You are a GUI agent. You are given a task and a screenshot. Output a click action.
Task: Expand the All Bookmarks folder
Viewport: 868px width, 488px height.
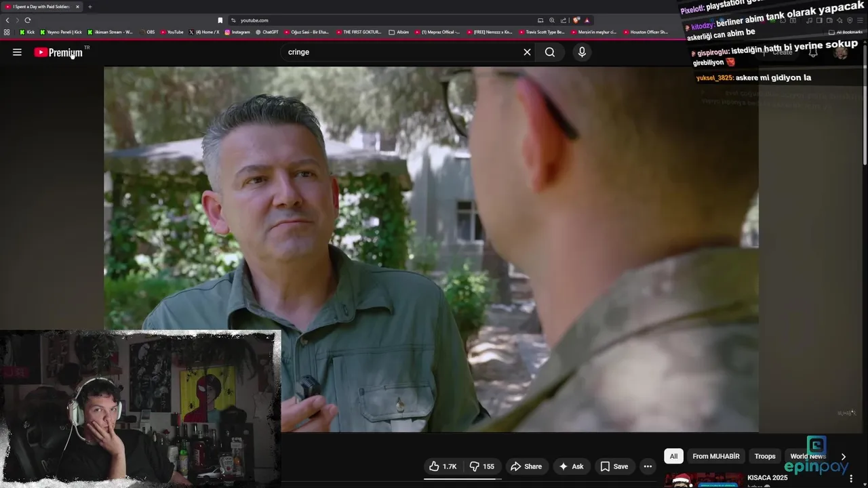point(845,32)
